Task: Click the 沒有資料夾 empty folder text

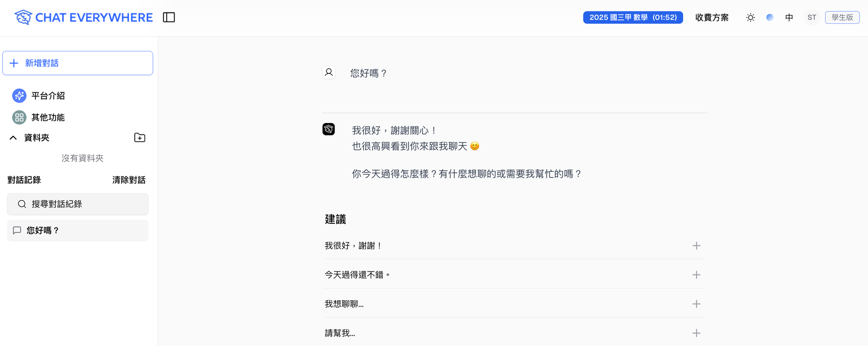Action: 83,158
